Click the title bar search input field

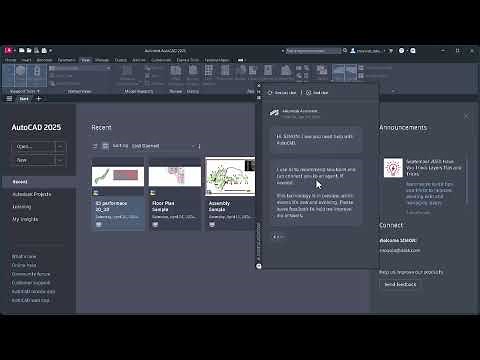pos(313,51)
